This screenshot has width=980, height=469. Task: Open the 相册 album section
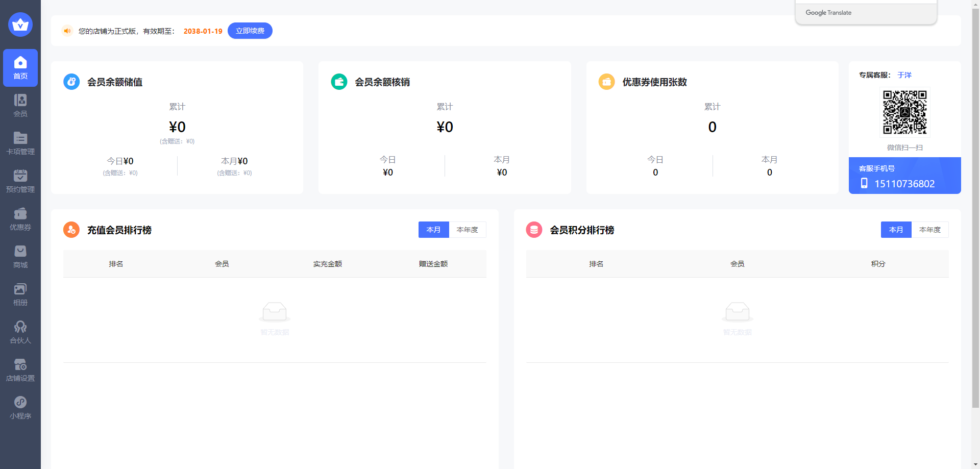(x=20, y=294)
